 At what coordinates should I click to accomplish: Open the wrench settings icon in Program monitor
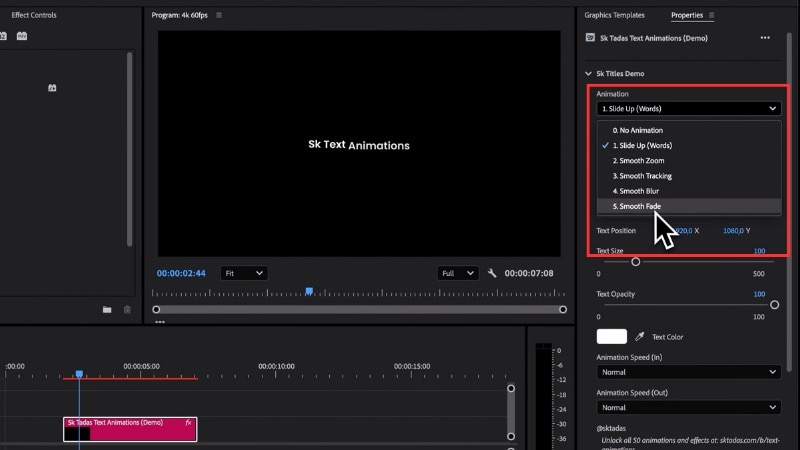pos(492,273)
